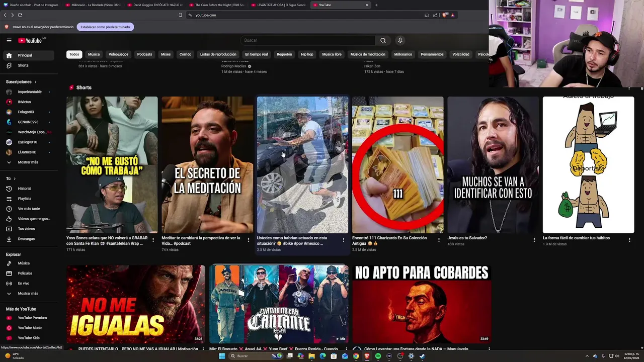Play No Apto Para Cobardes thumbnail
Image resolution: width=644 pixels, height=362 pixels.
422,304
